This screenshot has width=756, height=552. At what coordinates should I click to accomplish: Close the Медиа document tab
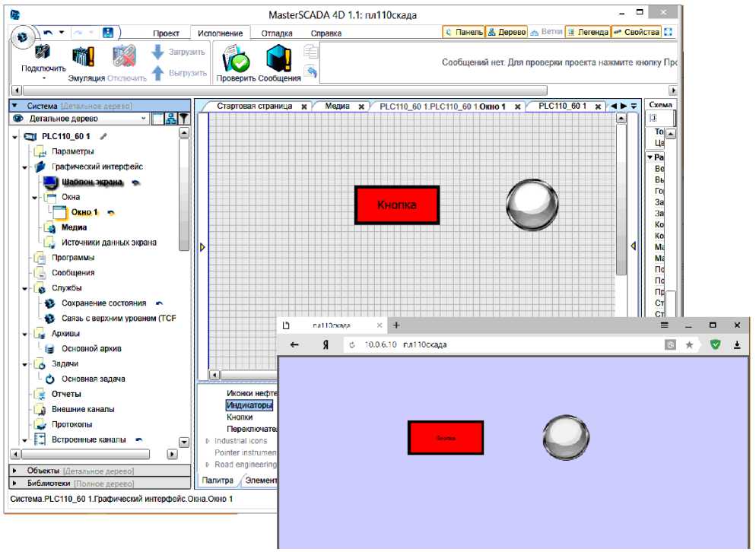[x=361, y=106]
